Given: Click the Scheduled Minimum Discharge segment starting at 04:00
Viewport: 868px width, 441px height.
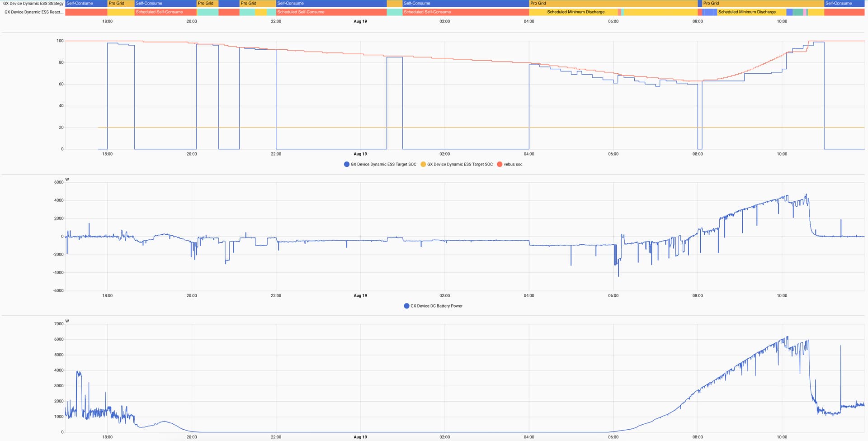Looking at the screenshot, I should [573, 12].
